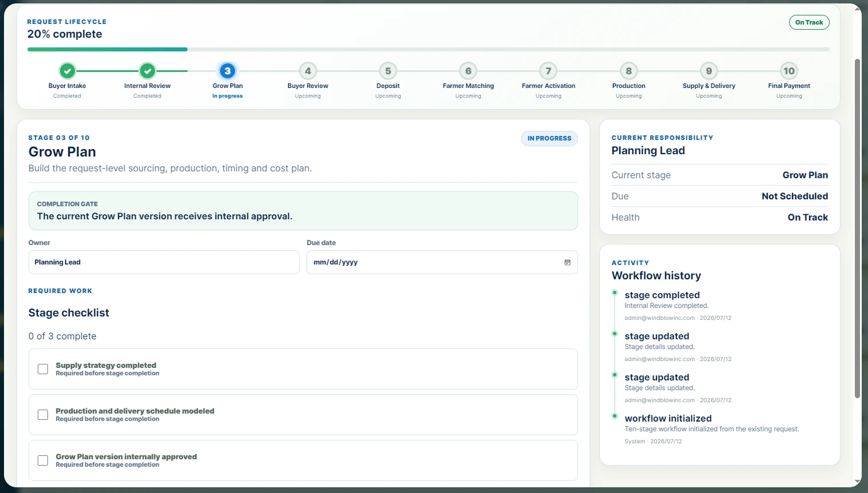The height and width of the screenshot is (493, 868).
Task: Click the Internal Review completed checkmark icon
Action: [148, 71]
